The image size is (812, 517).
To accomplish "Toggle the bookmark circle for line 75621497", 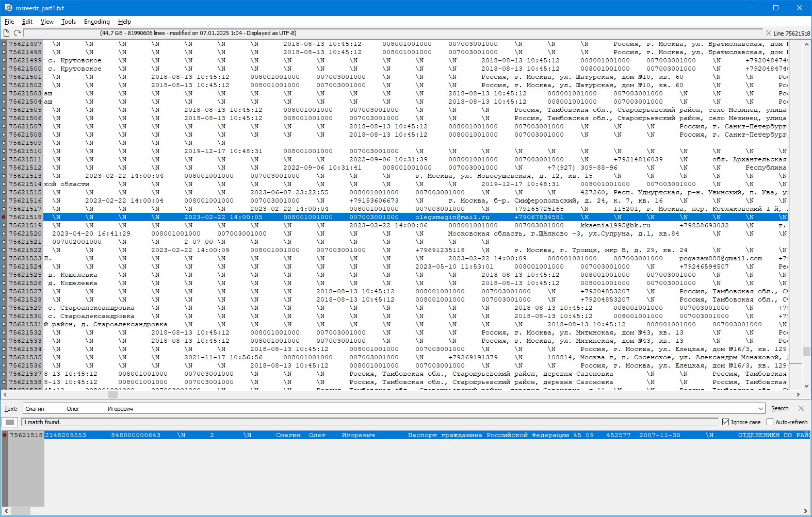I will [4, 44].
